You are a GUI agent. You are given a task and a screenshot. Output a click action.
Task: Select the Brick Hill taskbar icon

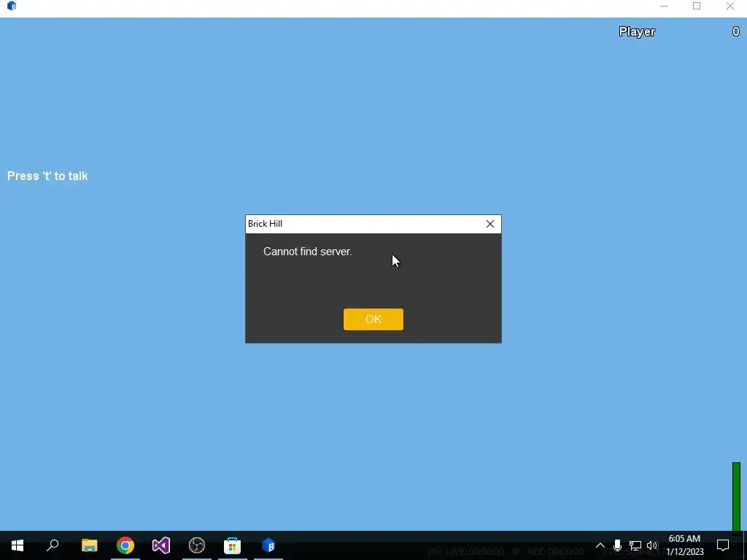coord(268,545)
